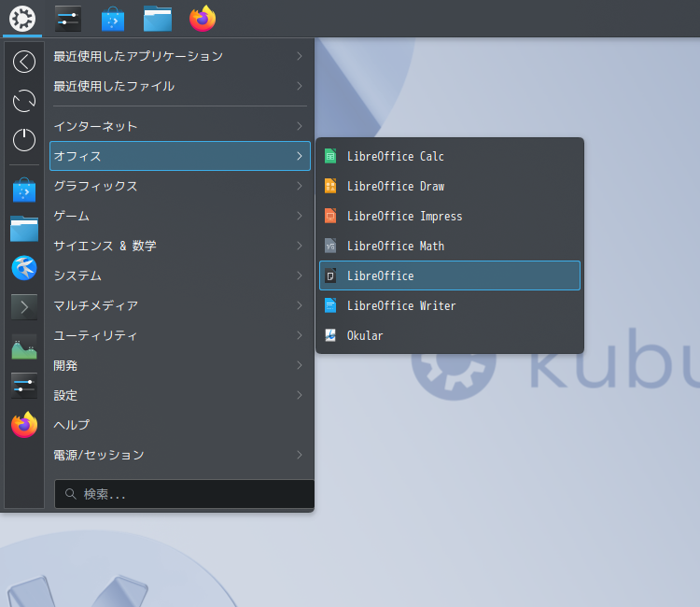The width and height of the screenshot is (700, 607).
Task: Select the システム category label
Action: click(x=77, y=276)
